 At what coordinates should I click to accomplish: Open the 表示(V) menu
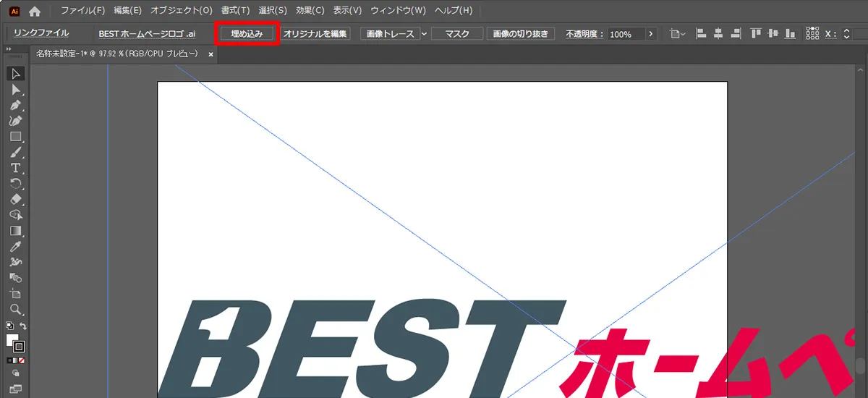point(348,11)
